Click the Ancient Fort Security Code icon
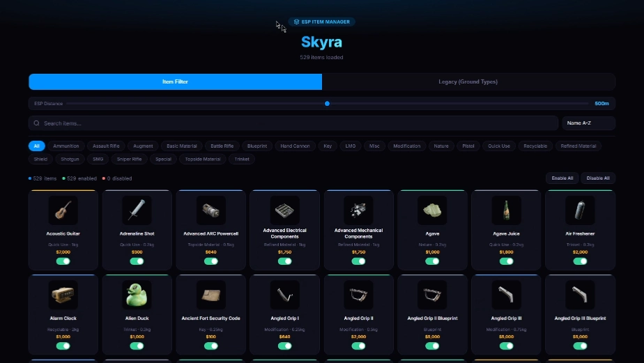 click(210, 295)
